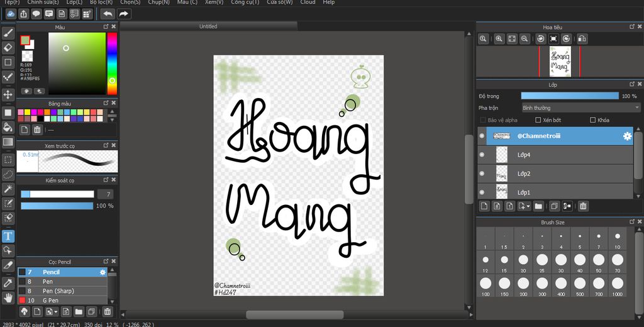644x327 pixels.
Task: Activate the Text tool
Action: coord(8,236)
